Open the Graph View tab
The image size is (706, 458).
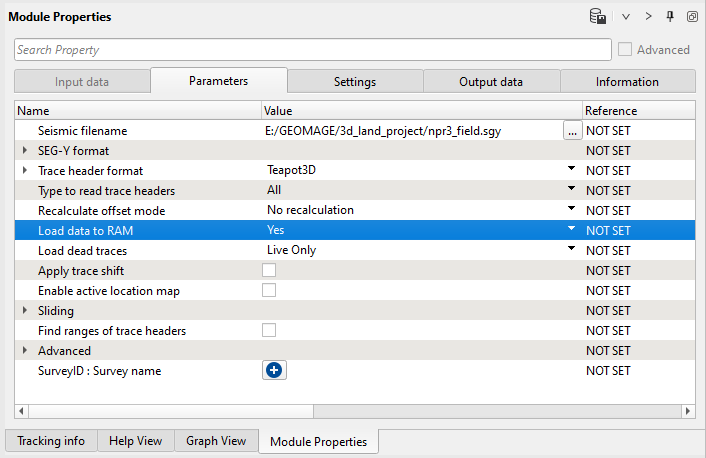[216, 441]
